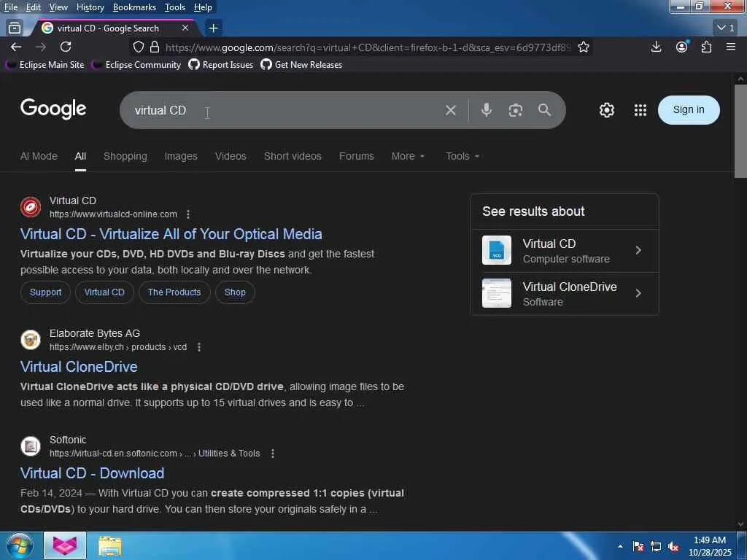Open options dots for virtualcd-online.com result
Screen dimensions: 747x560
point(188,214)
